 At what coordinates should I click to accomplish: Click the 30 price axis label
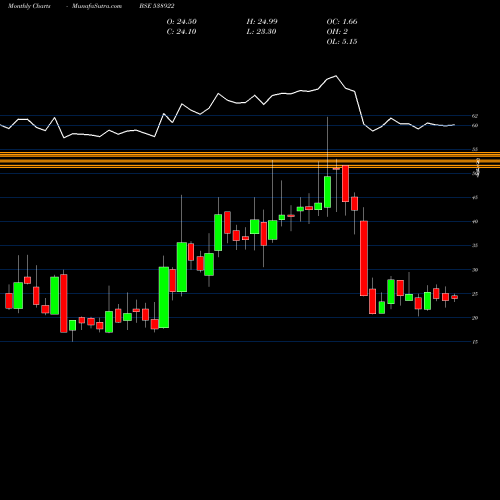pos(475,270)
